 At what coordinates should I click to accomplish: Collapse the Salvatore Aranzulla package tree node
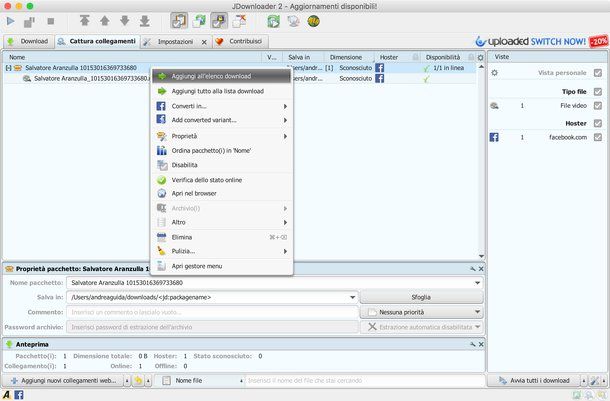tap(8, 68)
